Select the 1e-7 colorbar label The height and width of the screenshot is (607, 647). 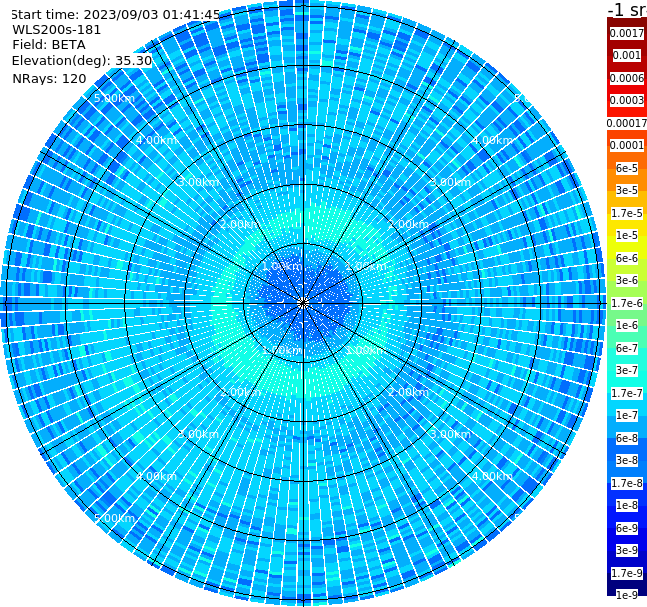(x=627, y=415)
